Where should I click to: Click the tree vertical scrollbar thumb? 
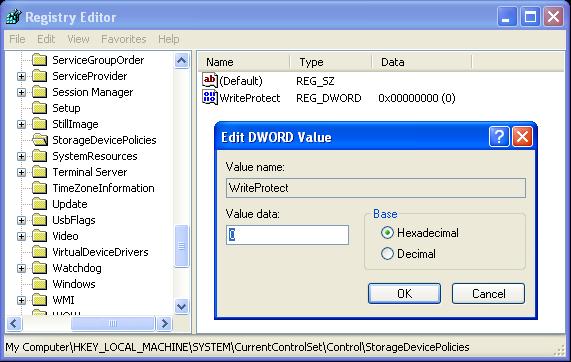click(x=181, y=247)
